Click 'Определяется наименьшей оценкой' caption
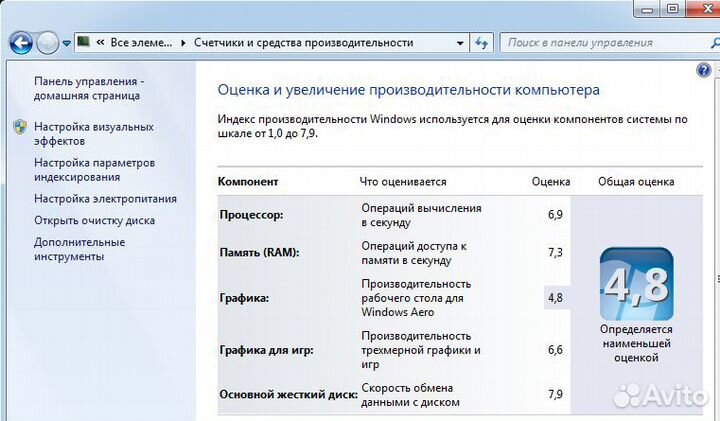Image resolution: width=720 pixels, height=421 pixels. click(636, 343)
